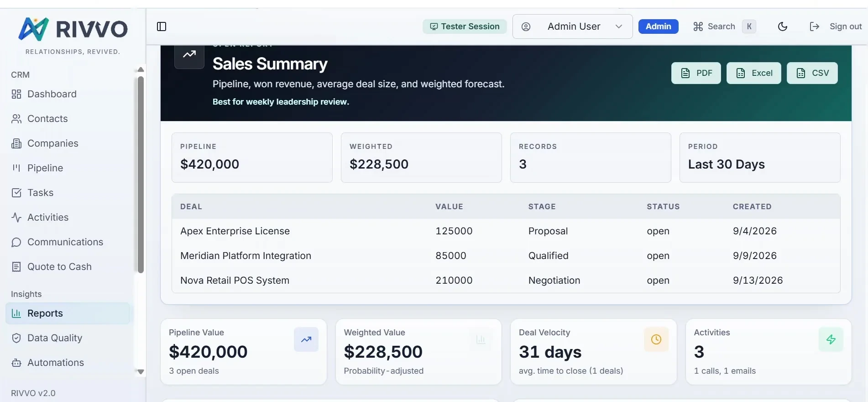Click Activities lightning bolt icon
This screenshot has height=402, width=868.
coord(831,339)
